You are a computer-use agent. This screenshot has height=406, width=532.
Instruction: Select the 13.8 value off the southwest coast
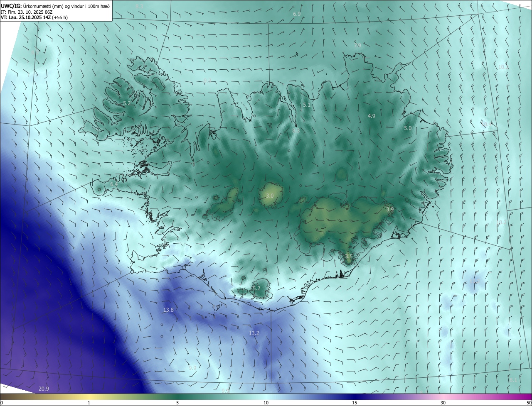coord(168,310)
